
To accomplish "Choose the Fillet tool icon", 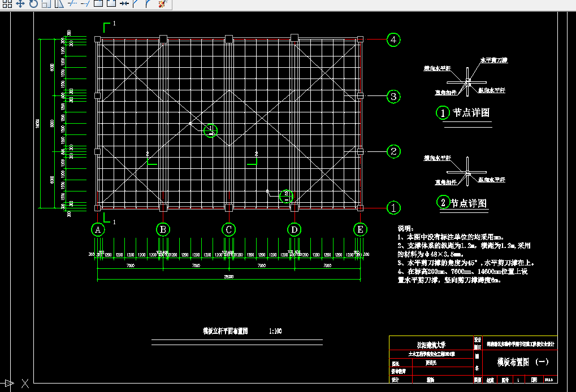I will pos(149,3).
